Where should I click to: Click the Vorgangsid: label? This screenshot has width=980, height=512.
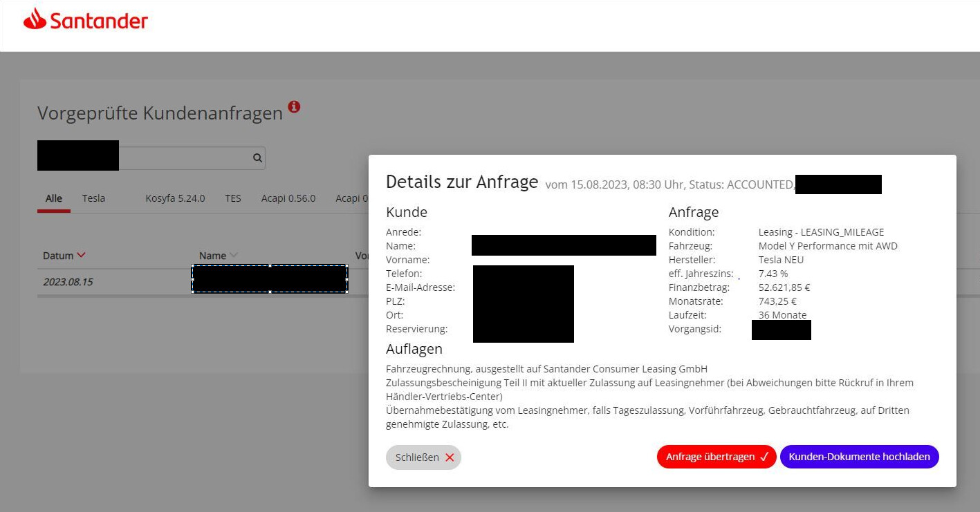click(x=695, y=329)
